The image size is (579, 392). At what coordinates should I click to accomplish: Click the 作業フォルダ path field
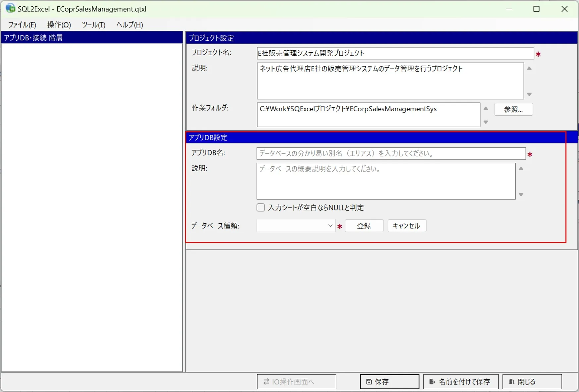(368, 115)
